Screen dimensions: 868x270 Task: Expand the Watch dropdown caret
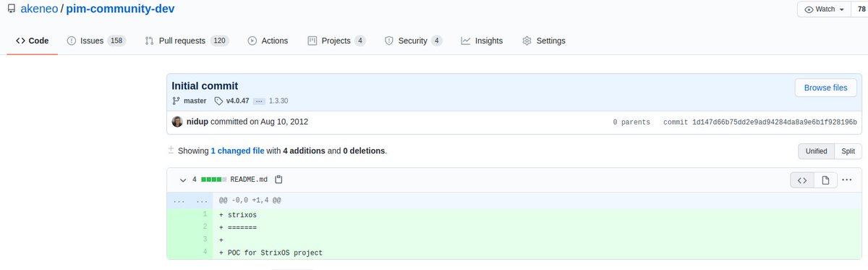pos(843,9)
